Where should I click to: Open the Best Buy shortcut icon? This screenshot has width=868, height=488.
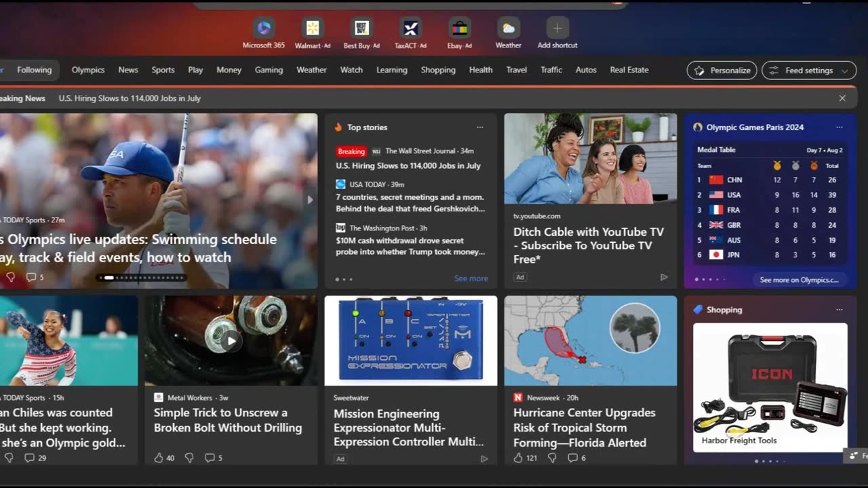tap(361, 28)
